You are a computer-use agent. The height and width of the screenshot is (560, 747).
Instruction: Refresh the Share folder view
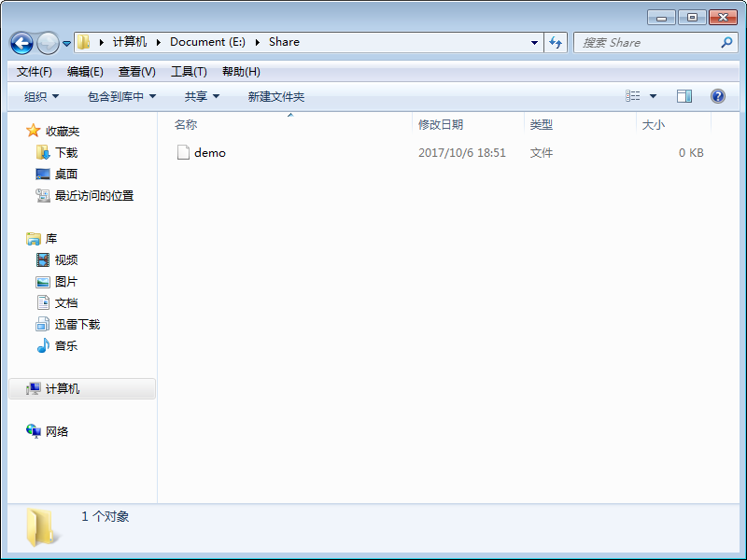(555, 42)
